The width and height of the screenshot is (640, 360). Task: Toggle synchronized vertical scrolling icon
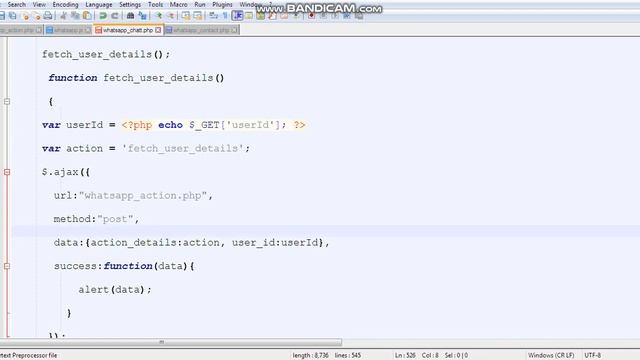[186, 16]
